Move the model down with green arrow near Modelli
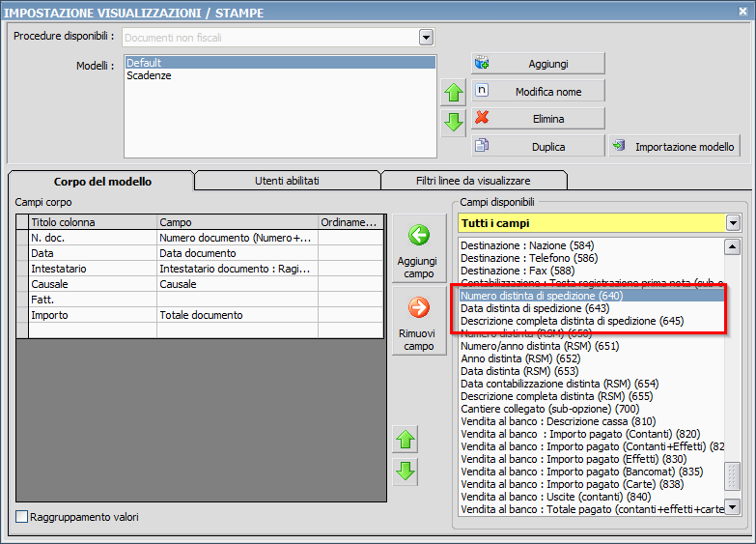This screenshot has width=756, height=544. pyautogui.click(x=453, y=123)
